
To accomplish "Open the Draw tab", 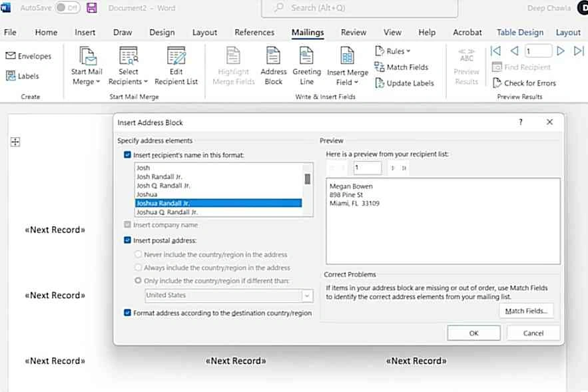I will click(x=123, y=33).
